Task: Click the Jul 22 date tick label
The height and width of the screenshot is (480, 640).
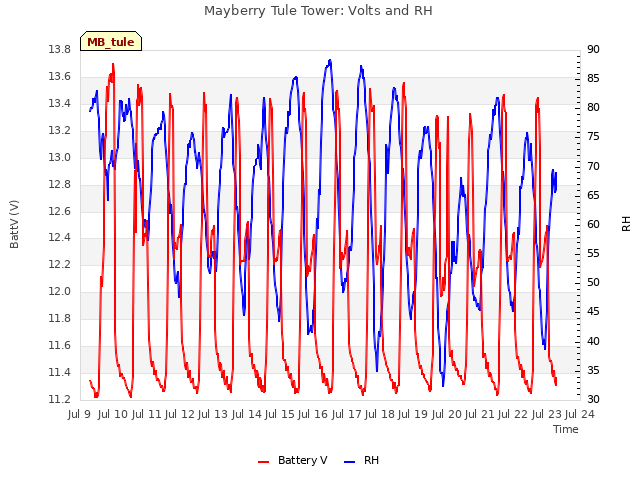Action: pos(513,414)
